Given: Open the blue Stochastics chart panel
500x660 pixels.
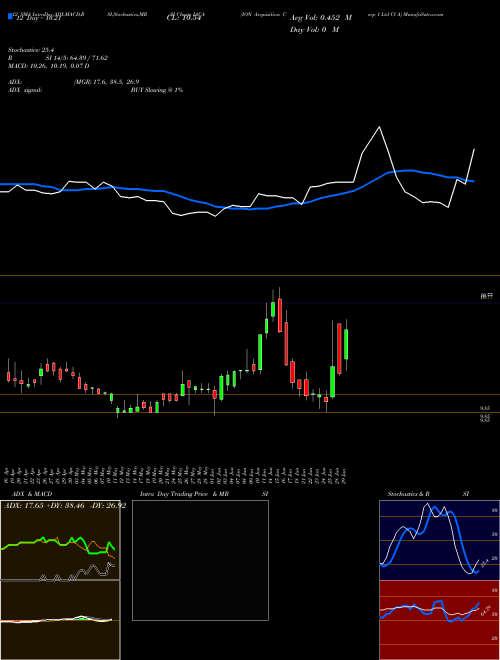Looking at the screenshot, I should tap(439, 540).
